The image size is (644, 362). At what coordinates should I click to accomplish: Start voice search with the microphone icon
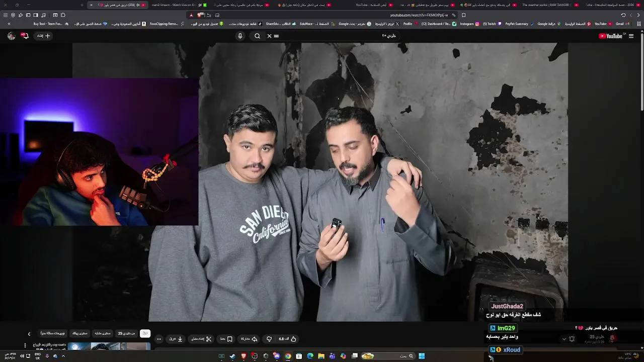[x=240, y=36]
